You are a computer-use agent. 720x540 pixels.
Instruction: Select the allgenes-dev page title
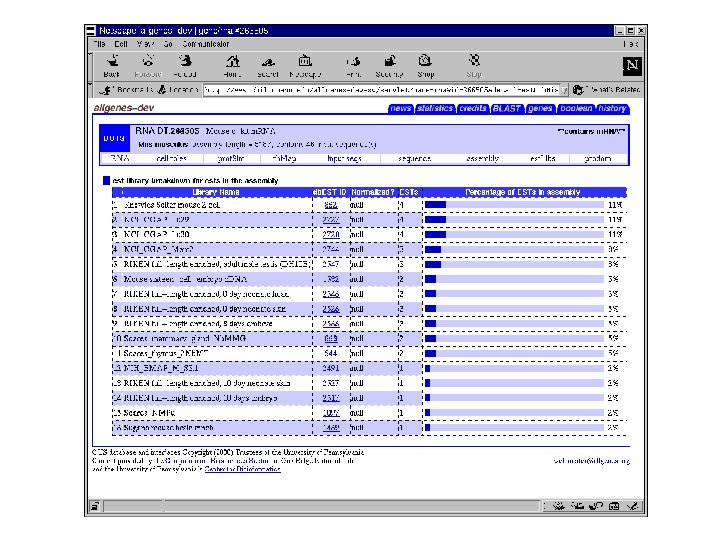click(x=124, y=108)
